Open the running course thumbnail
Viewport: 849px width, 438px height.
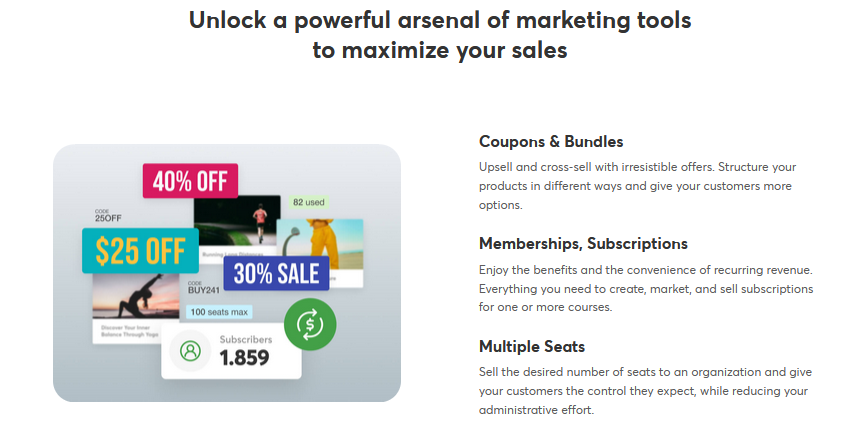[x=237, y=220]
